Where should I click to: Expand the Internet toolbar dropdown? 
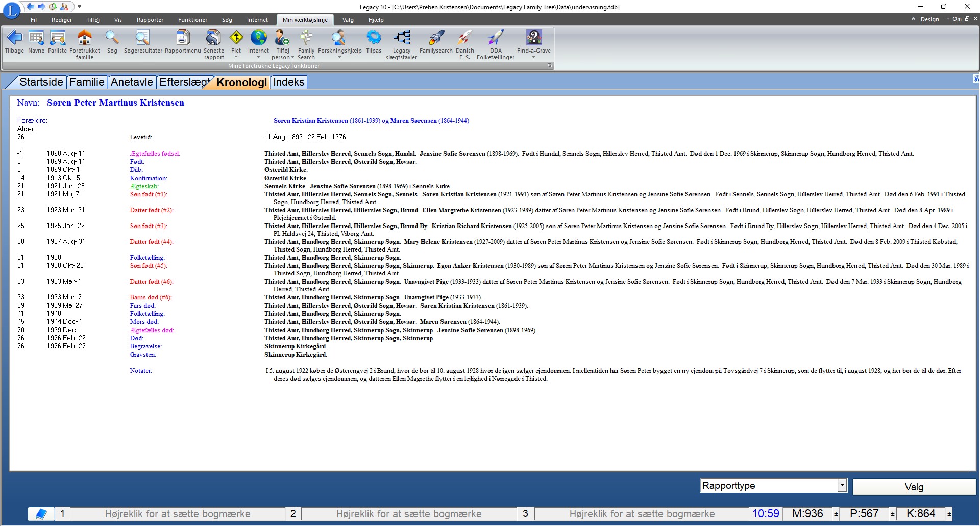pos(258,57)
